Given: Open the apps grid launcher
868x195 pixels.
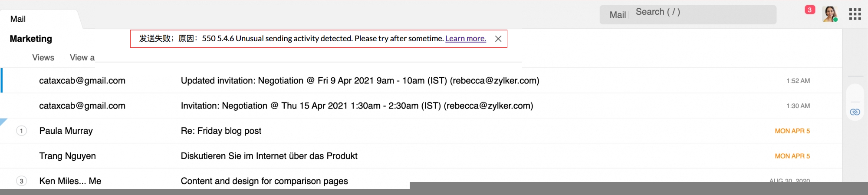Looking at the screenshot, I should coord(855,14).
